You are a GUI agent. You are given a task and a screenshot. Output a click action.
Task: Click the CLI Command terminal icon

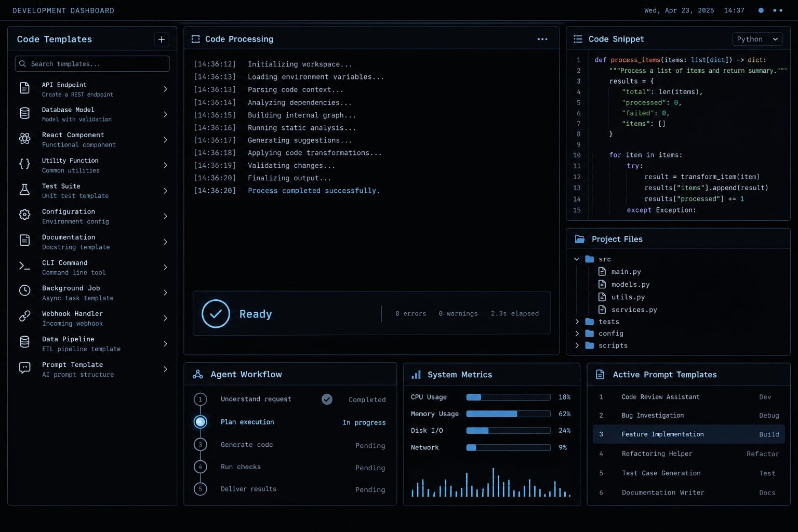tap(24, 266)
